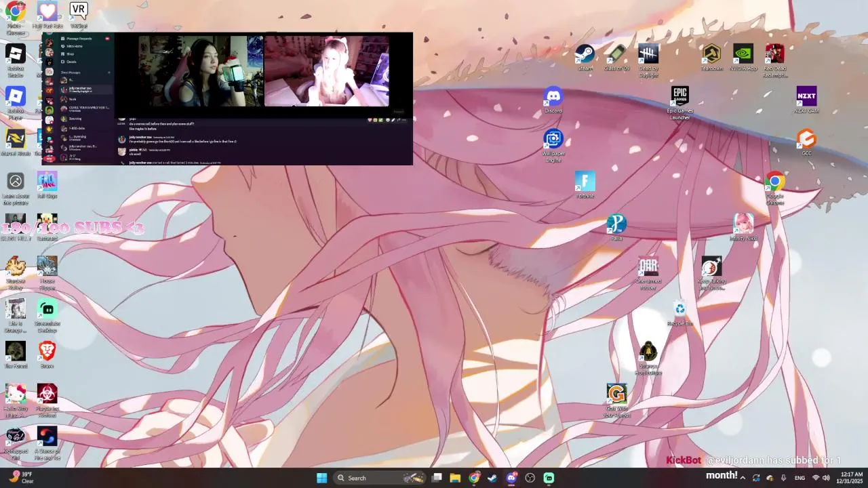Screen dimensions: 868x488
Task: Open the One-armed robber desktop icon
Action: click(x=648, y=274)
